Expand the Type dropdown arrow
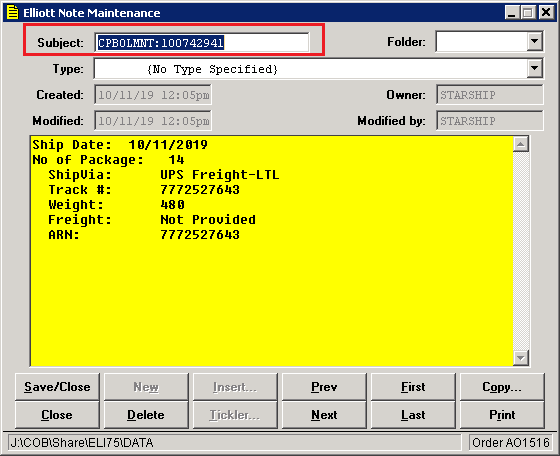560x456 pixels. [x=534, y=69]
